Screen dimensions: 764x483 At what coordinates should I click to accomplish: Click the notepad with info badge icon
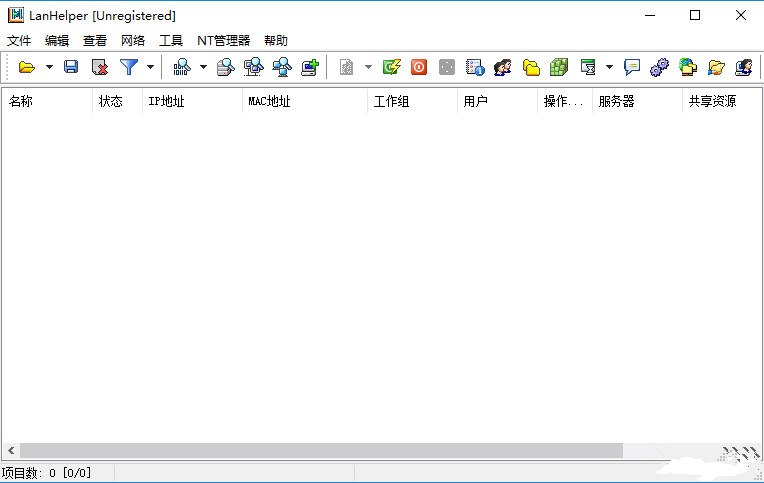[475, 67]
